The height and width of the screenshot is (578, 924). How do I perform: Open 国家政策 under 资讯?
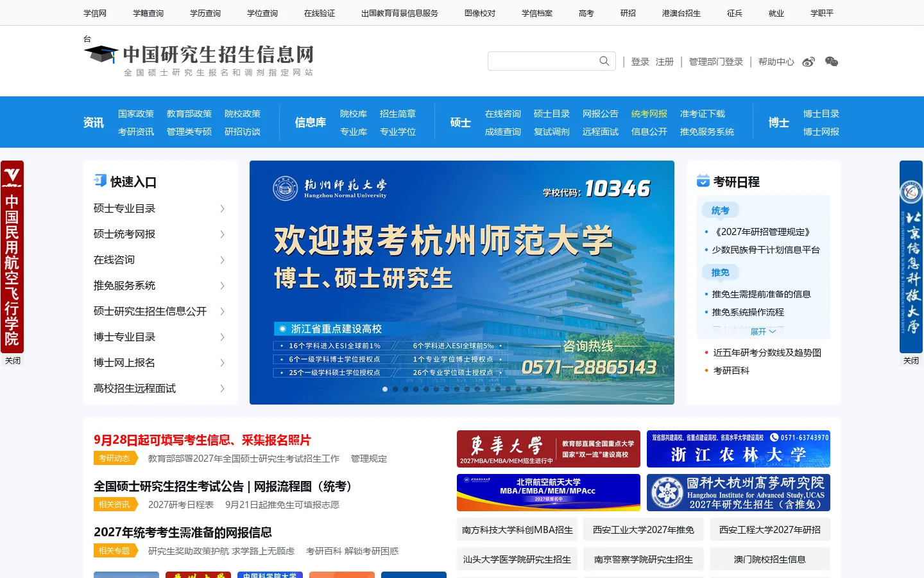tap(136, 114)
